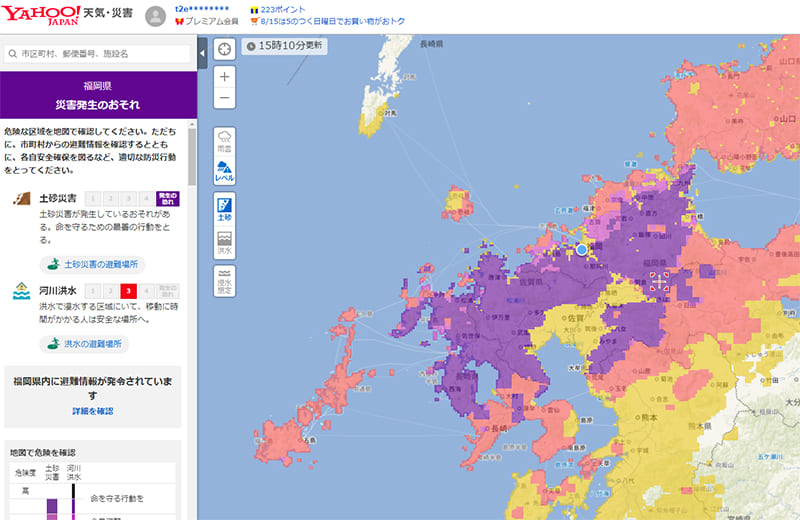800x520 pixels.
Task: Toggle the flood inundation estimate (浸水想定) layer
Action: click(224, 281)
